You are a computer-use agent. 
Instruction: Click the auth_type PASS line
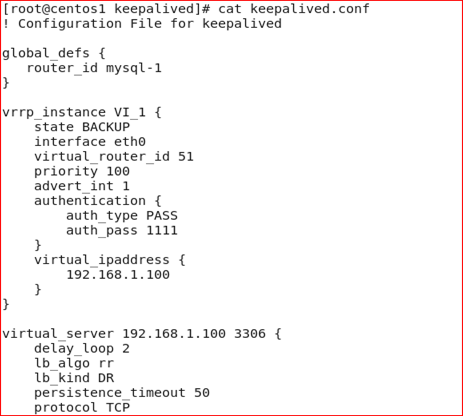coord(122,216)
